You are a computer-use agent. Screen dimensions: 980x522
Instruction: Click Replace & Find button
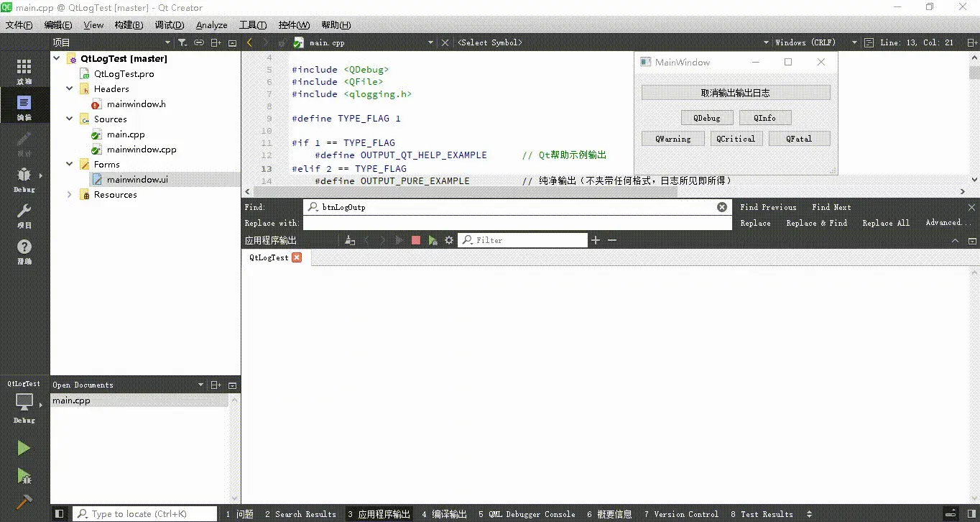(816, 223)
